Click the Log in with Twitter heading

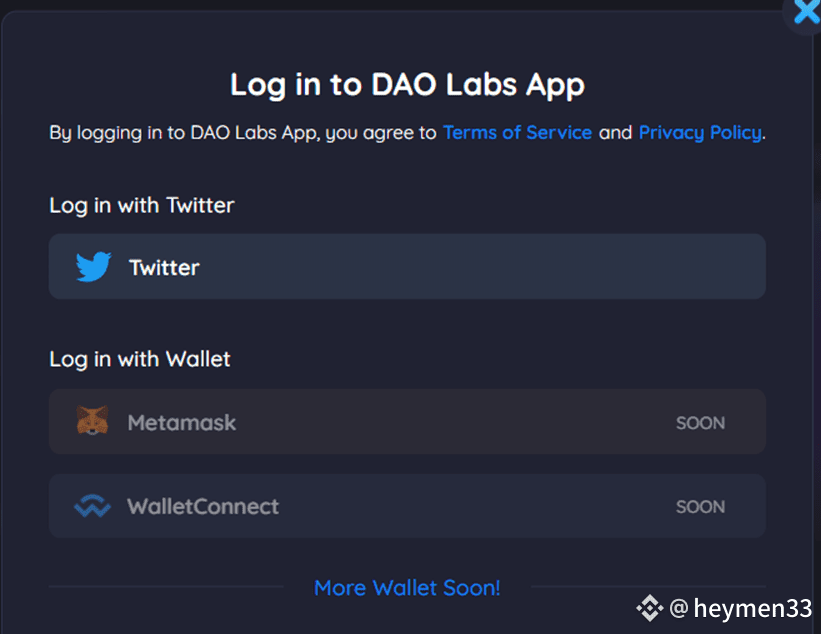click(141, 206)
